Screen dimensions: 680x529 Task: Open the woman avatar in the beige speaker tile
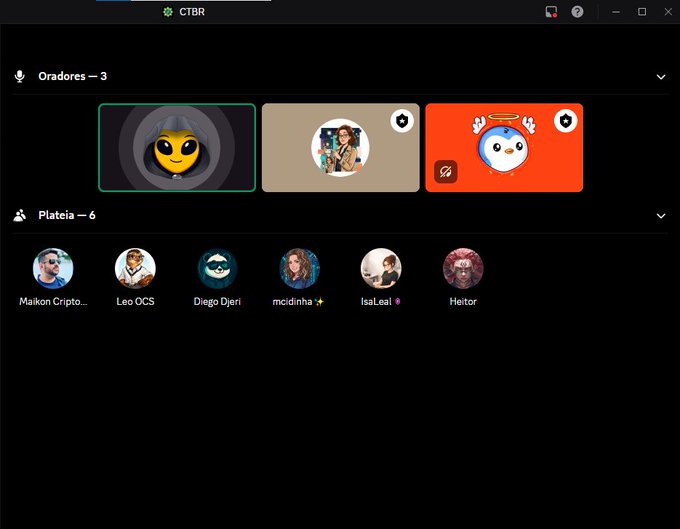point(340,147)
